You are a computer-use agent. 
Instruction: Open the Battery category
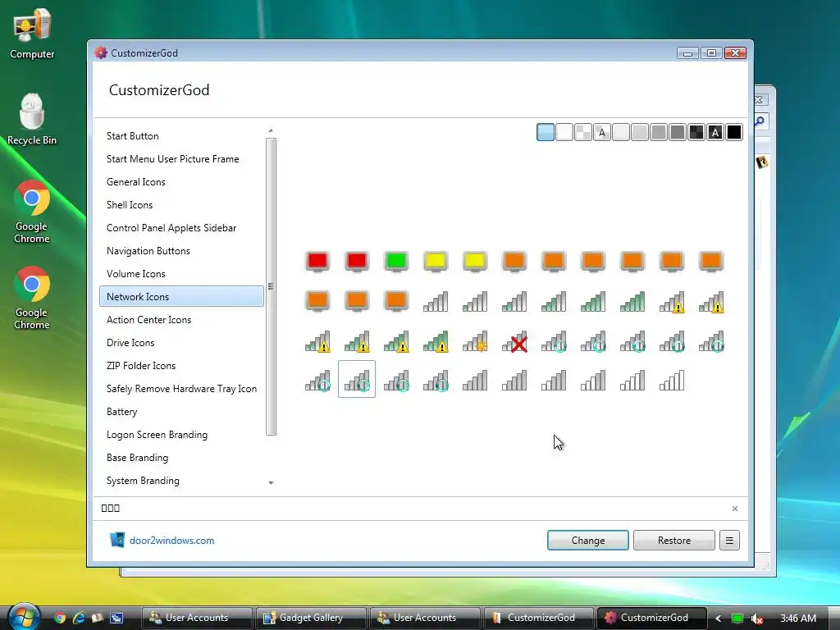(181, 412)
